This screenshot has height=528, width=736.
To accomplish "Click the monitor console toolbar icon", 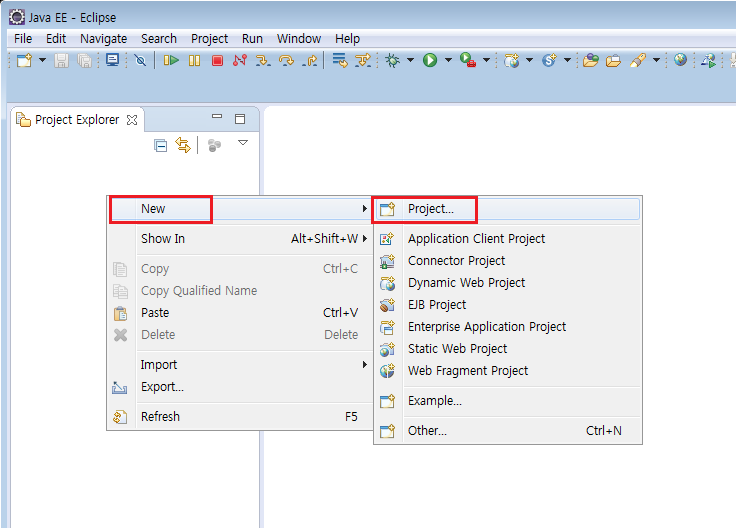I will [113, 60].
